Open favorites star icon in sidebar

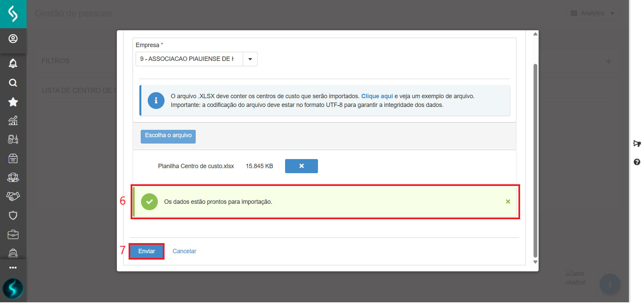(x=13, y=102)
